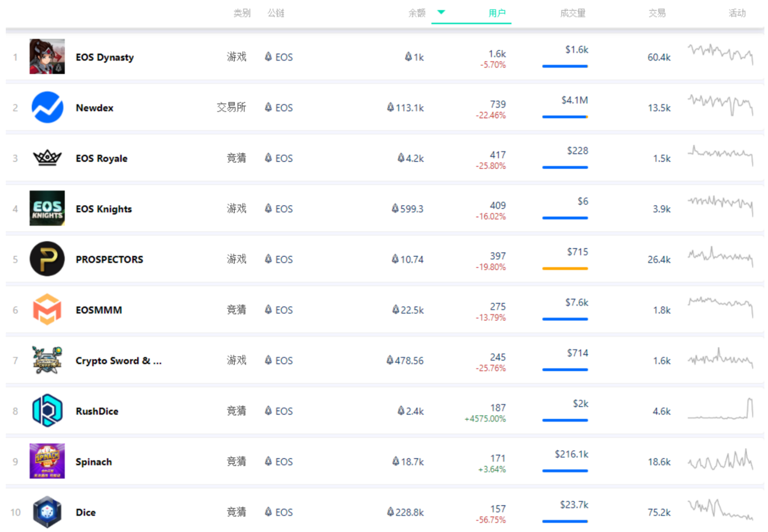Click volume bar under Spinach $216.1k
This screenshot has width=768, height=532.
[x=565, y=471]
